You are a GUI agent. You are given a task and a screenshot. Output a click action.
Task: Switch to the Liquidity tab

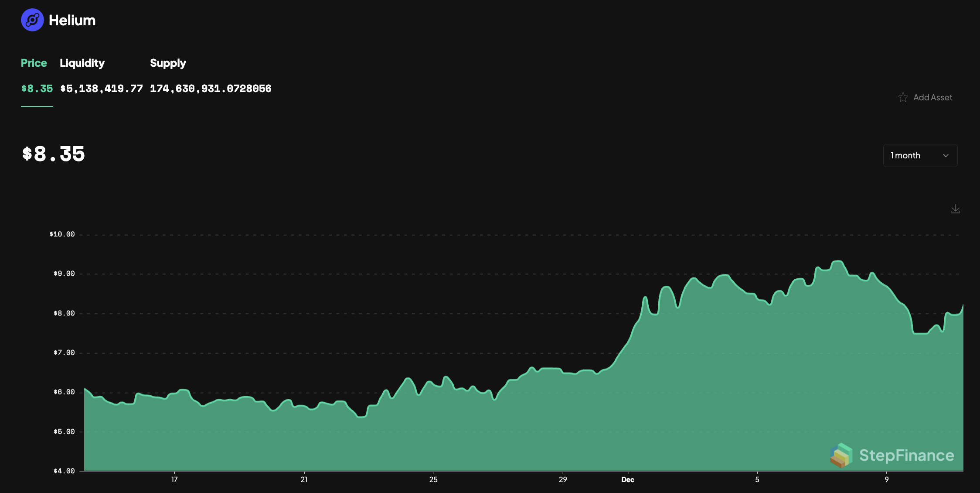pos(82,63)
